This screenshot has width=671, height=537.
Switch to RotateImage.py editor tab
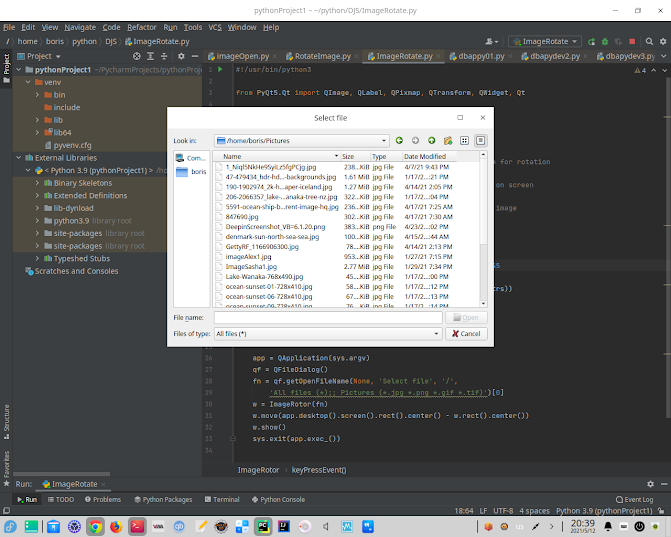click(322, 56)
